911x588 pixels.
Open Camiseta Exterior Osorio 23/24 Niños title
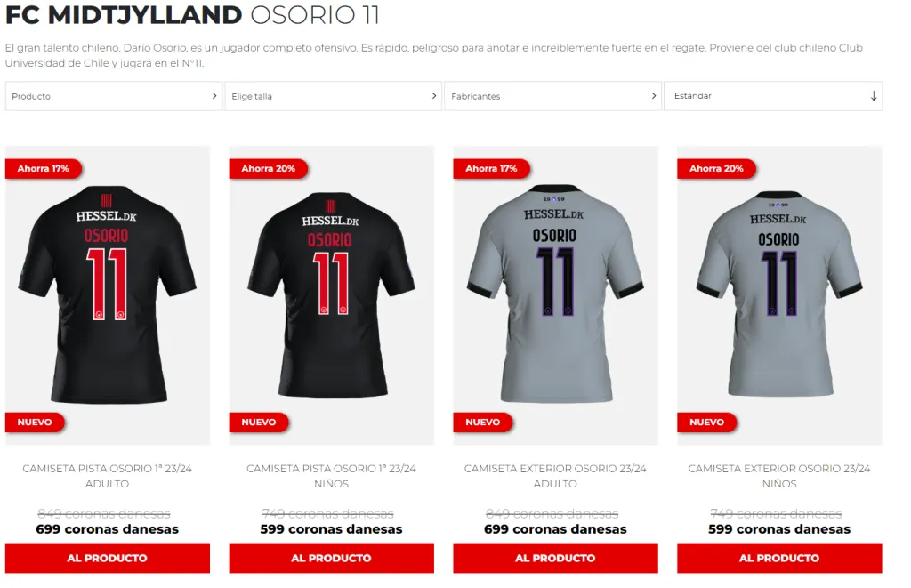pyautogui.click(x=779, y=476)
